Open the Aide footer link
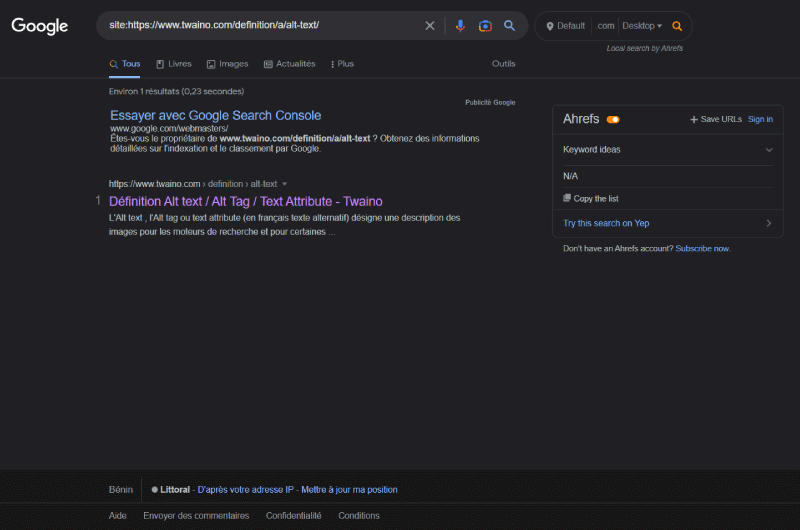The width and height of the screenshot is (800, 530). (117, 516)
